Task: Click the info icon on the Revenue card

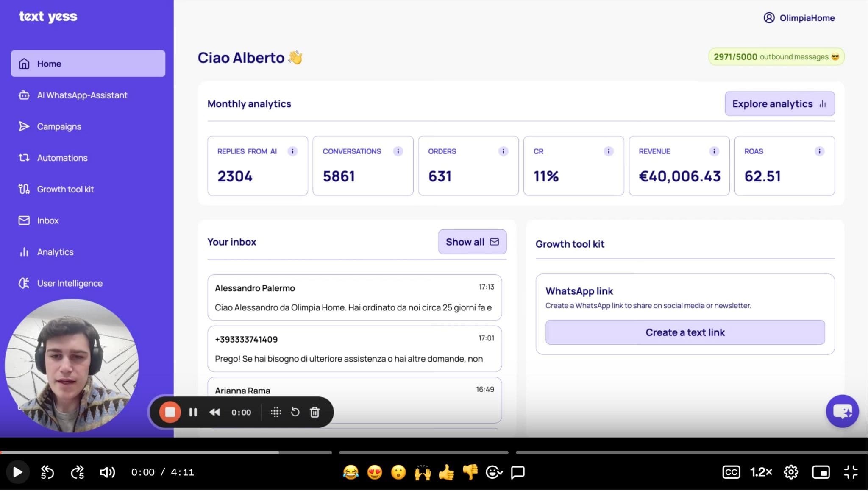Action: click(714, 151)
